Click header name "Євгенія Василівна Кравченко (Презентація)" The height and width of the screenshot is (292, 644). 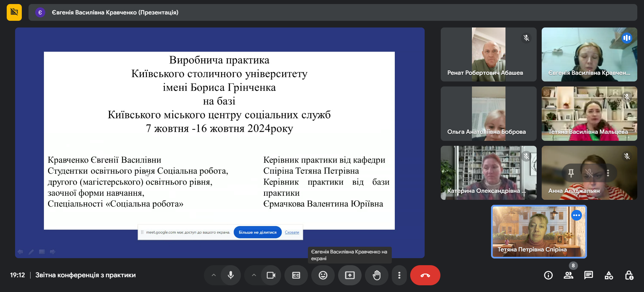click(115, 12)
